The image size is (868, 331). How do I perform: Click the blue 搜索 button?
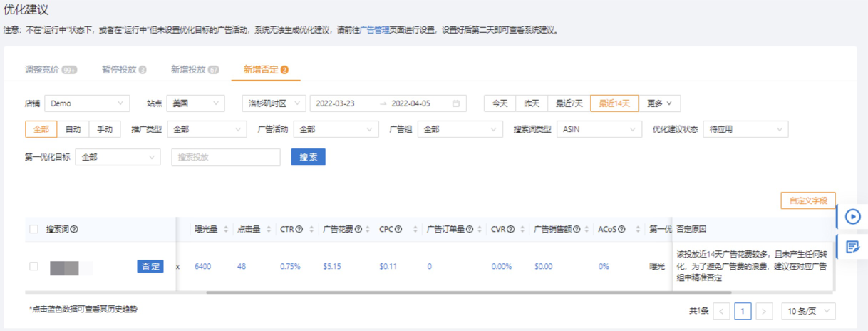point(308,157)
